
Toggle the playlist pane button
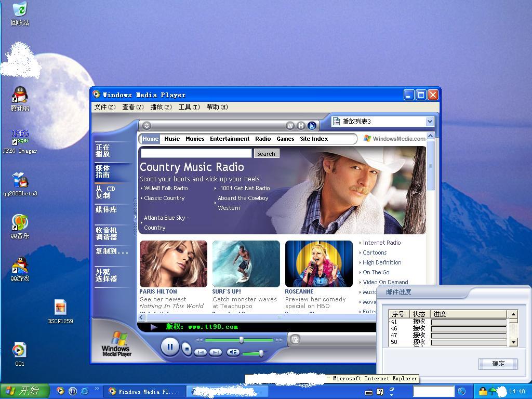coord(312,126)
